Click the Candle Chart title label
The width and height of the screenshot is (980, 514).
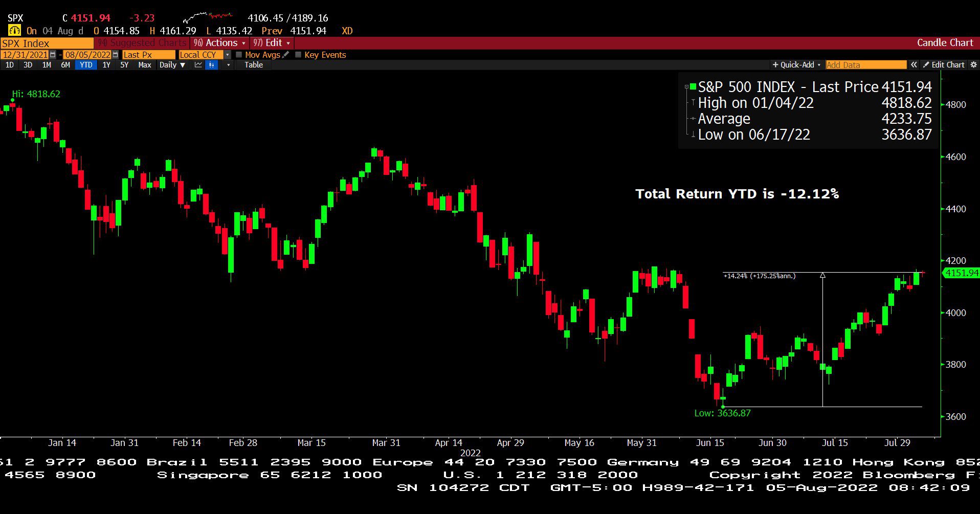(945, 43)
